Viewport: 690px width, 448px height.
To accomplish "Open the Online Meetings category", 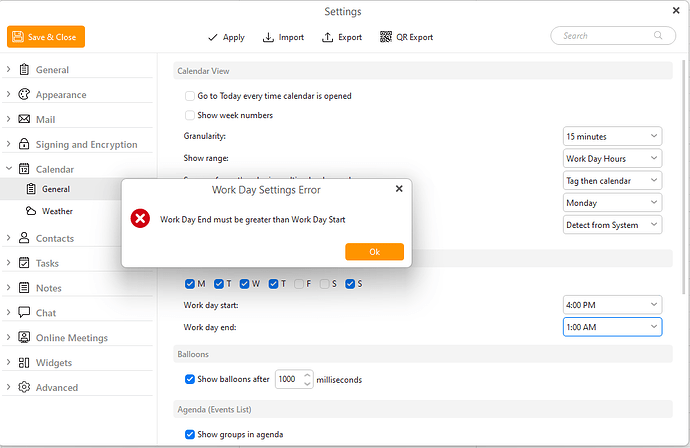I will 72,338.
